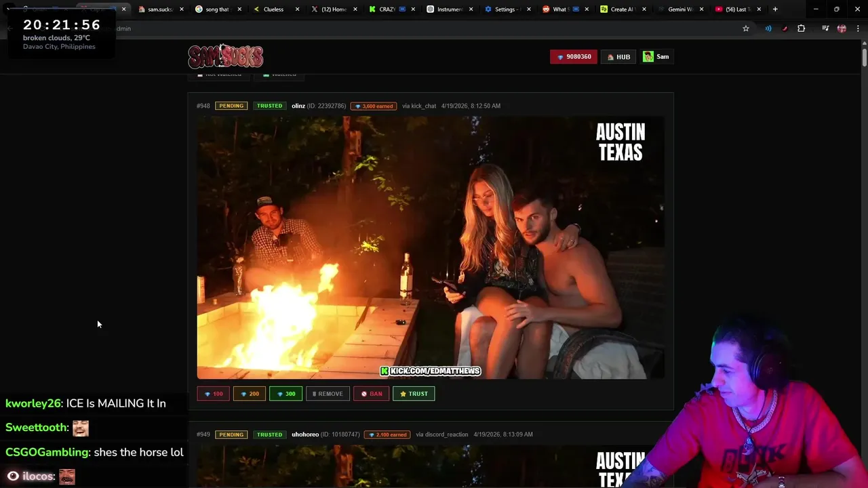868x488 pixels.
Task: Click the via discord_reaction source text
Action: coord(442,434)
